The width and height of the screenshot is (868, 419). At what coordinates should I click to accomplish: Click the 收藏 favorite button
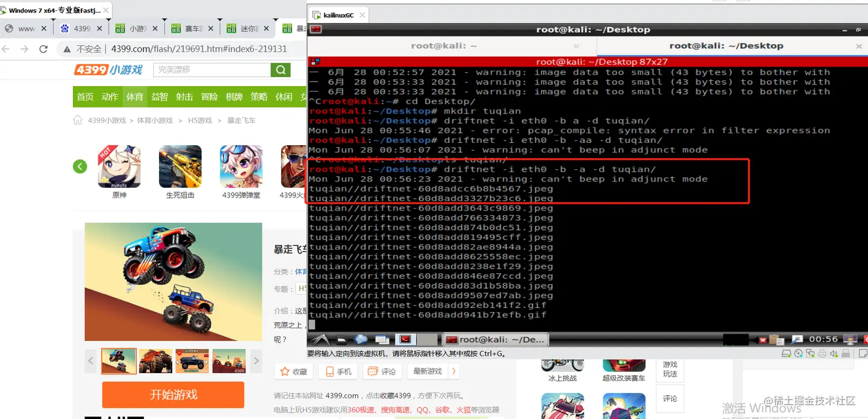[x=294, y=371]
